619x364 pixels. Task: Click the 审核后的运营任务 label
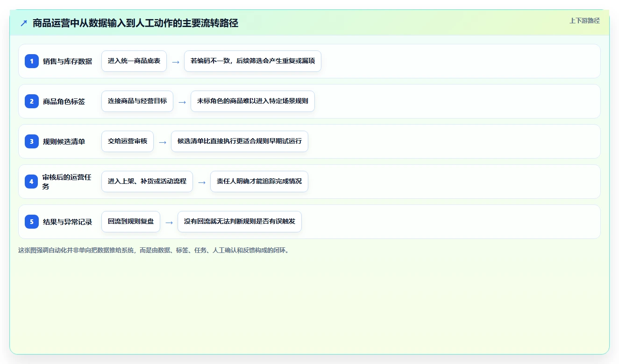coord(67,182)
